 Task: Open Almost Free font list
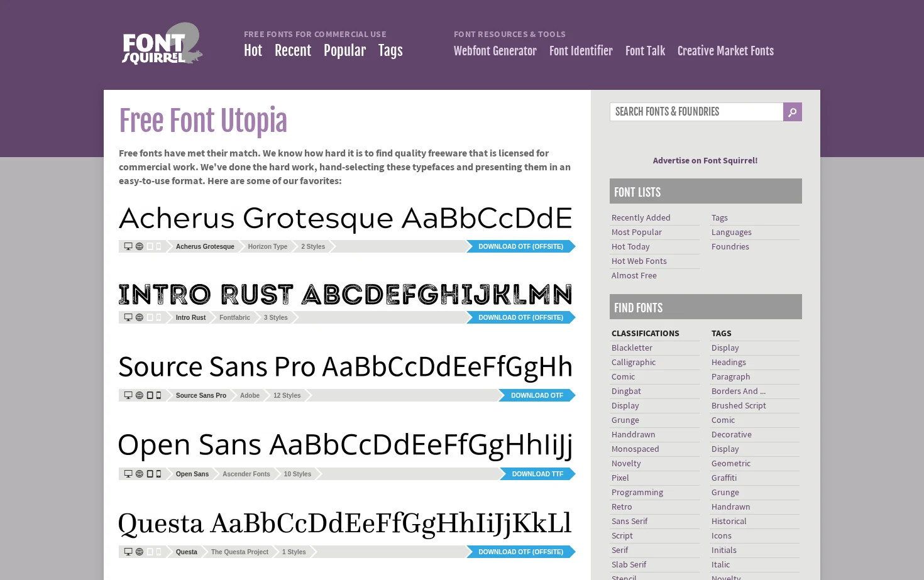[634, 275]
